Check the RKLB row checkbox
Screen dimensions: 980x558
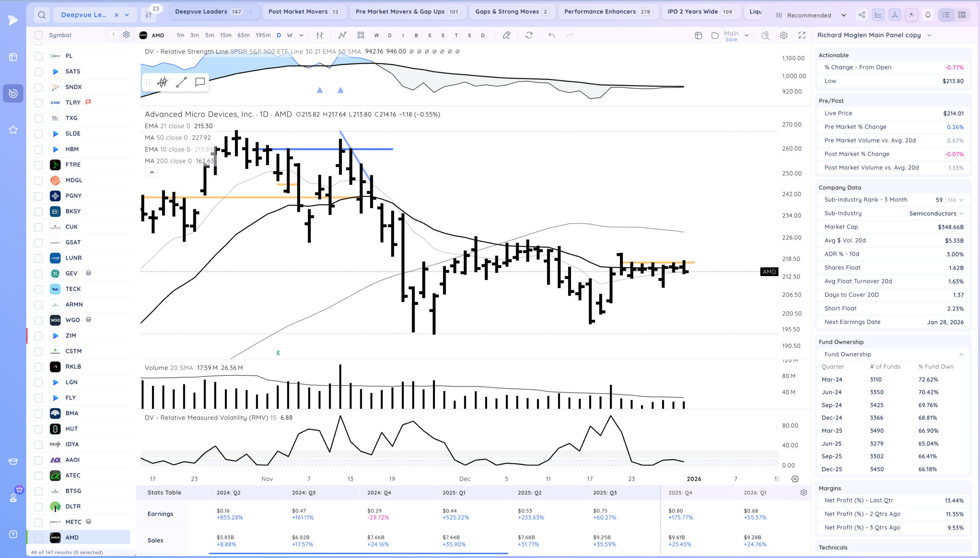(x=38, y=367)
